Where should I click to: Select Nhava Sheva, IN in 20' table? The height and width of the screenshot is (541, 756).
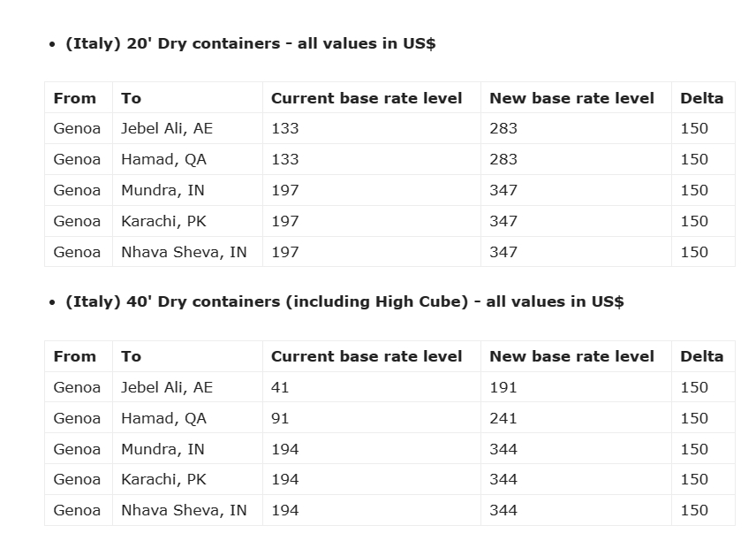[184, 252]
